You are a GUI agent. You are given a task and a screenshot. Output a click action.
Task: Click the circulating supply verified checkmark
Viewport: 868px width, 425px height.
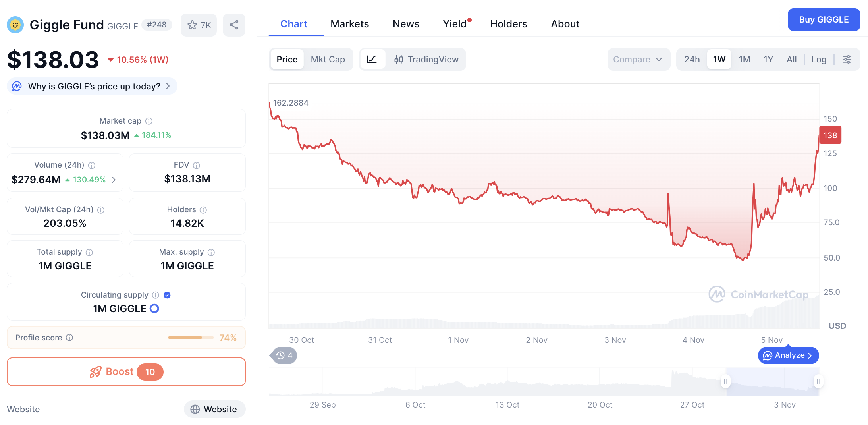tap(167, 295)
